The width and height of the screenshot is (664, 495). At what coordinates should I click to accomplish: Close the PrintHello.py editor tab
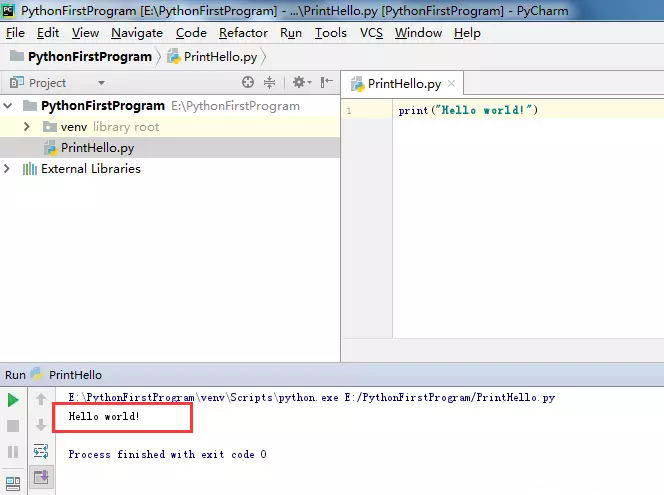tap(451, 83)
